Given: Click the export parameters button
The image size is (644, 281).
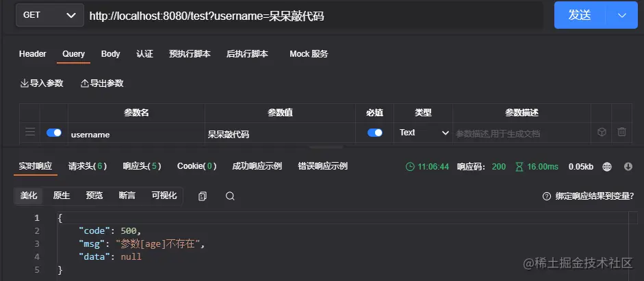Looking at the screenshot, I should (x=102, y=83).
